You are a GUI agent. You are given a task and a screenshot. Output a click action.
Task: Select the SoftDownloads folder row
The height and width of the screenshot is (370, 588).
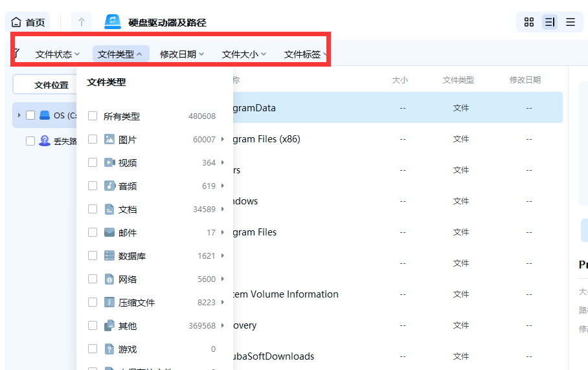(398, 356)
